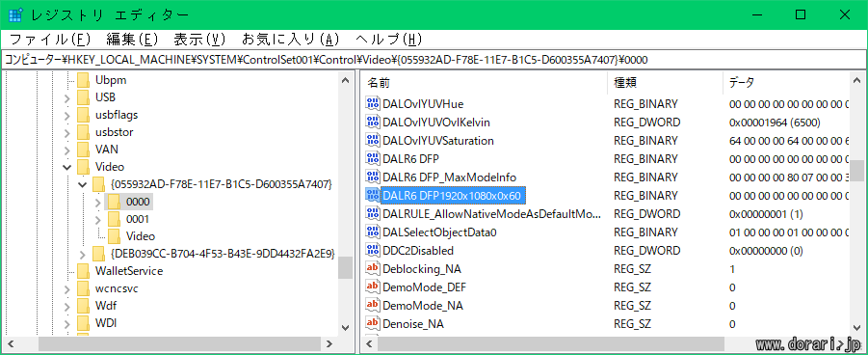This screenshot has height=355, width=868.
Task: Open the お気に入り(A) menu
Action: [291, 40]
